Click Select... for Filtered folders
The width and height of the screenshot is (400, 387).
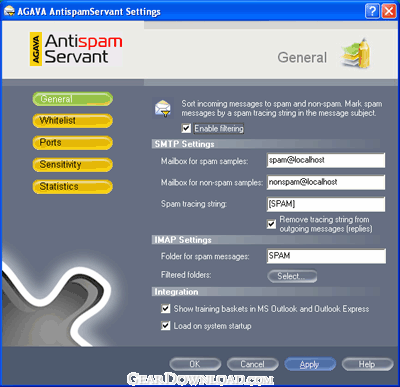292,276
